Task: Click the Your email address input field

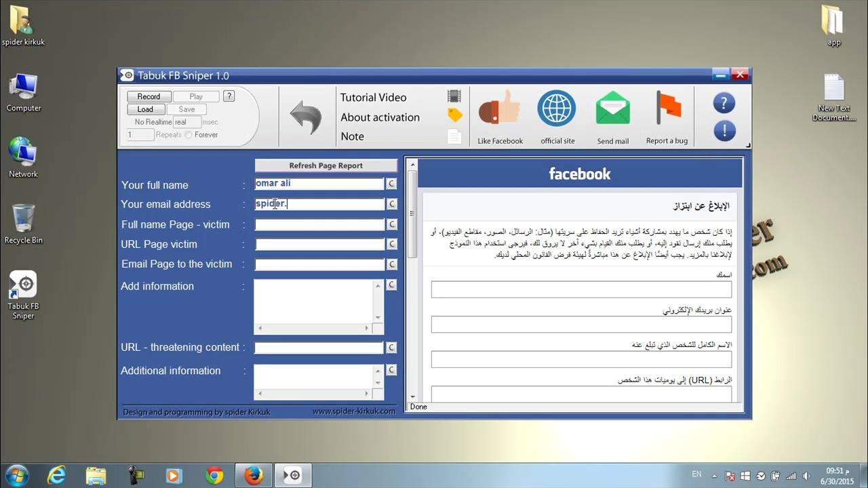Action: pos(319,204)
